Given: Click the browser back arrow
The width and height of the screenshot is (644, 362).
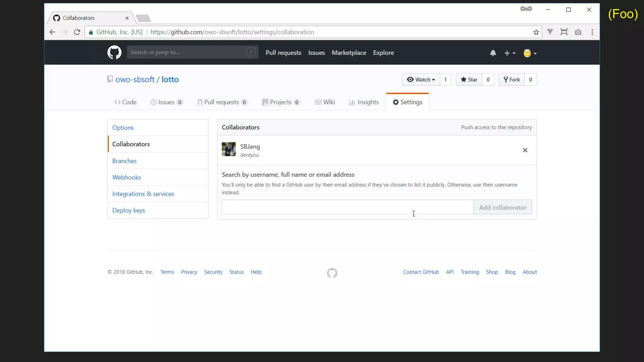Looking at the screenshot, I should 53,32.
